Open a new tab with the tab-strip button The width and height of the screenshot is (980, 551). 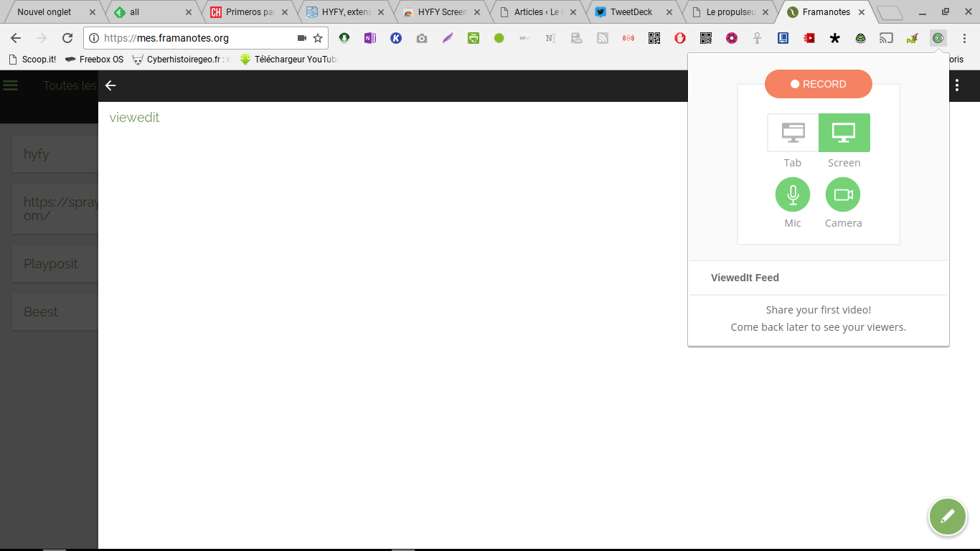click(890, 13)
